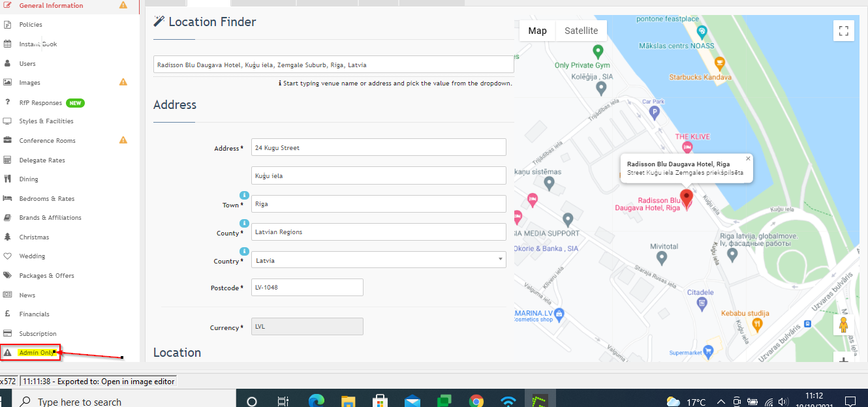
Task: Click the Citadele marker on map
Action: coord(702,303)
